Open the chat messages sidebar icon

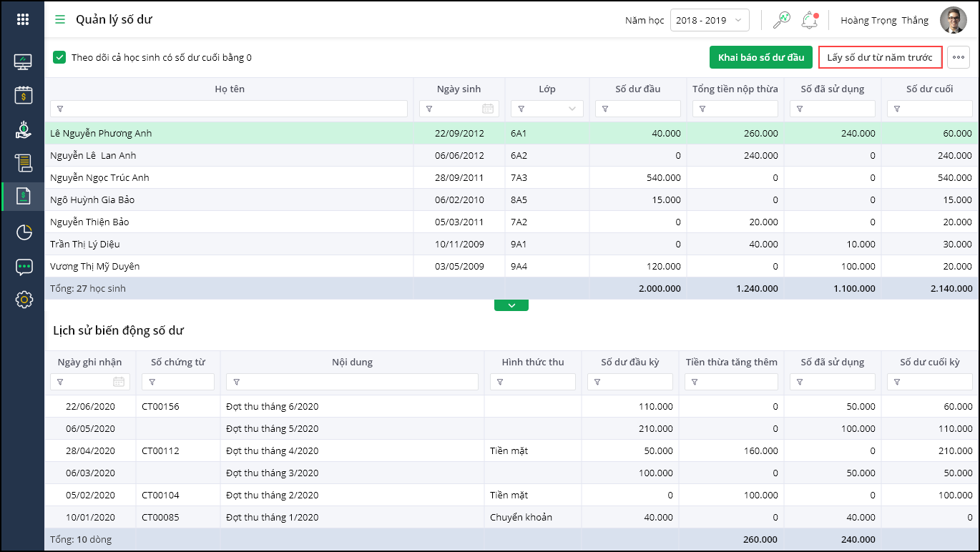point(23,267)
